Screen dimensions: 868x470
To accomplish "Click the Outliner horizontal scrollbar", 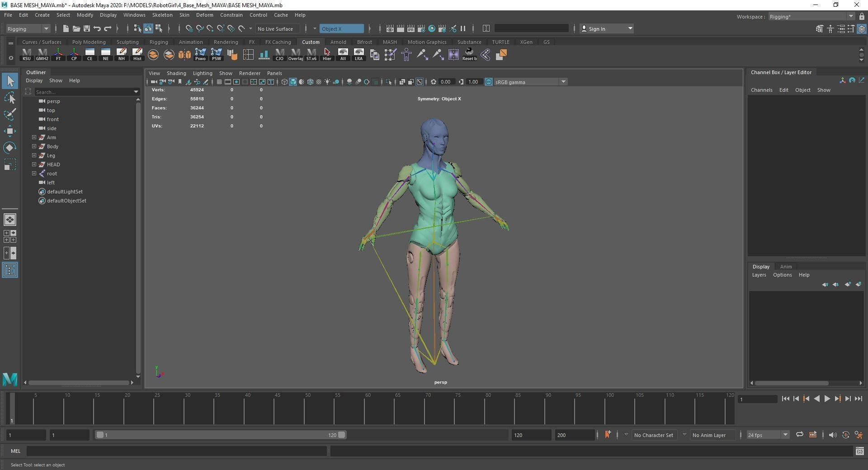I will click(79, 382).
